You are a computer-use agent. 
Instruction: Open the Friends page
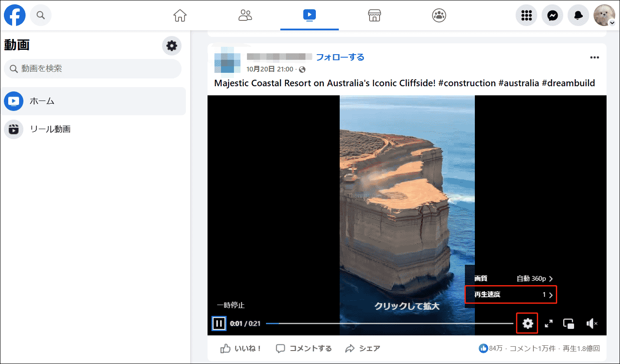(245, 15)
